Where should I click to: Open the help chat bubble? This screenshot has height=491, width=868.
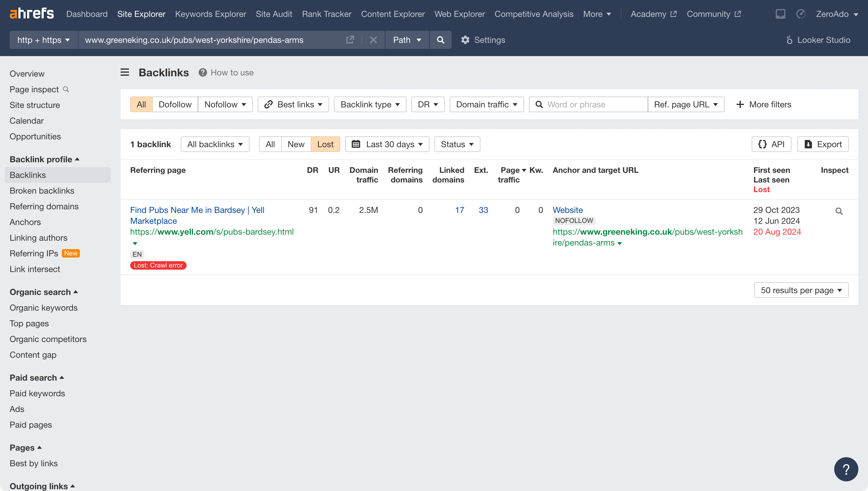(x=846, y=469)
